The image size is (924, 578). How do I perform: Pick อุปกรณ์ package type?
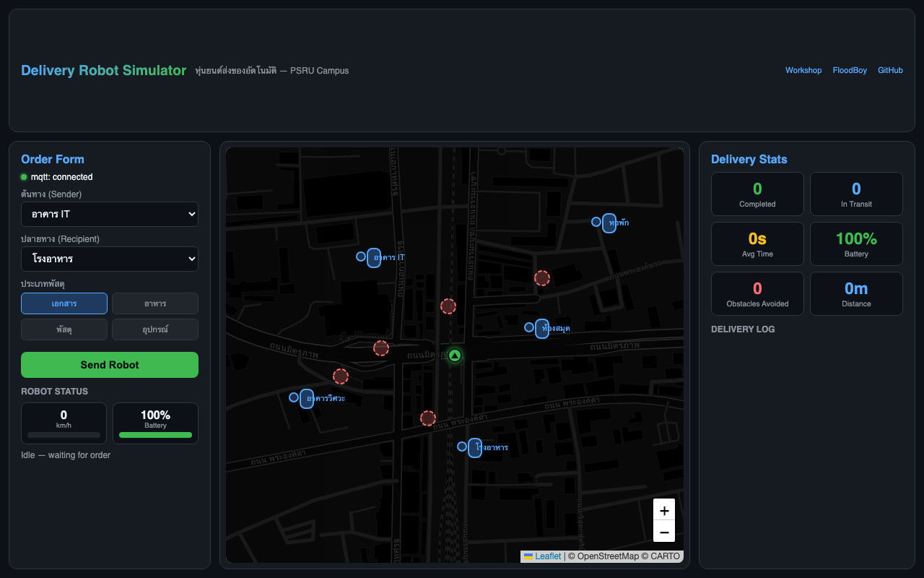[x=155, y=329]
